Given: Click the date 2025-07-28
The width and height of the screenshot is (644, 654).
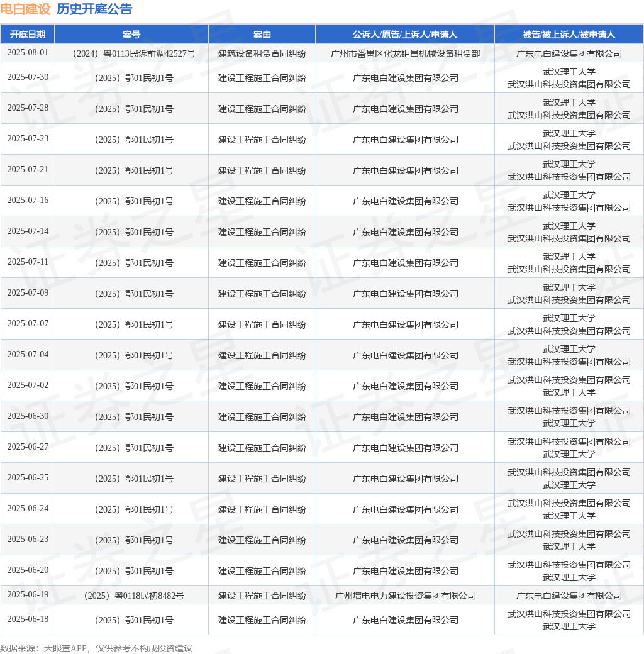Looking at the screenshot, I should tap(28, 108).
